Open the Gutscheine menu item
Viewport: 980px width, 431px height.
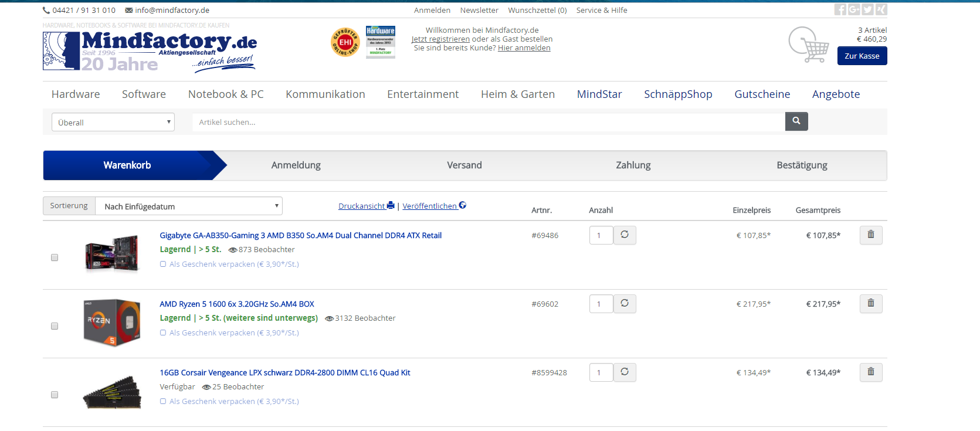(762, 94)
